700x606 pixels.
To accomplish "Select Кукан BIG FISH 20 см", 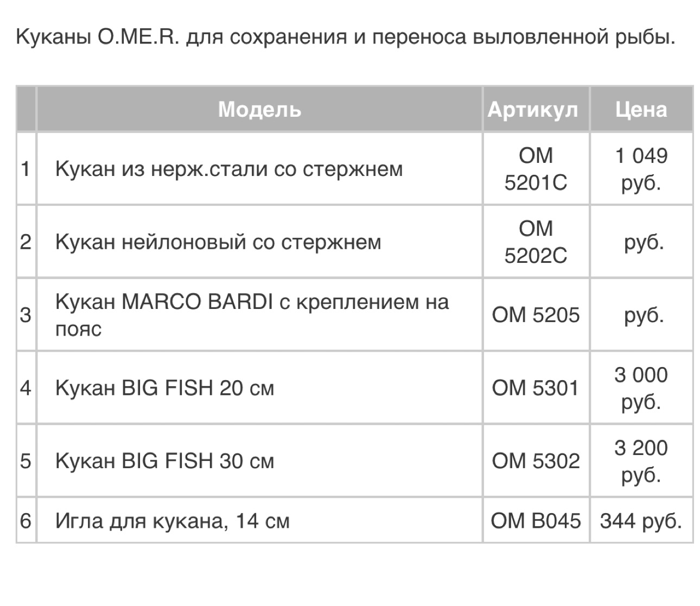I will pos(164,388).
